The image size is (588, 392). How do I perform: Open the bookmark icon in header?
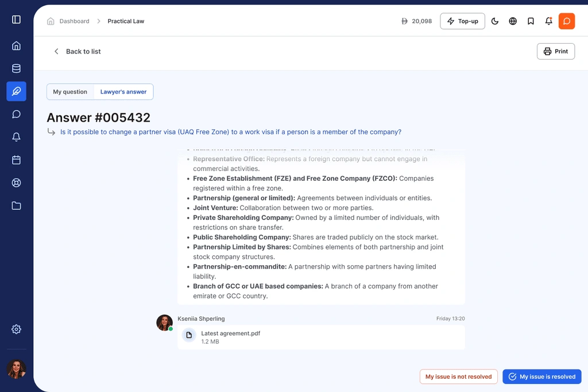tap(531, 21)
